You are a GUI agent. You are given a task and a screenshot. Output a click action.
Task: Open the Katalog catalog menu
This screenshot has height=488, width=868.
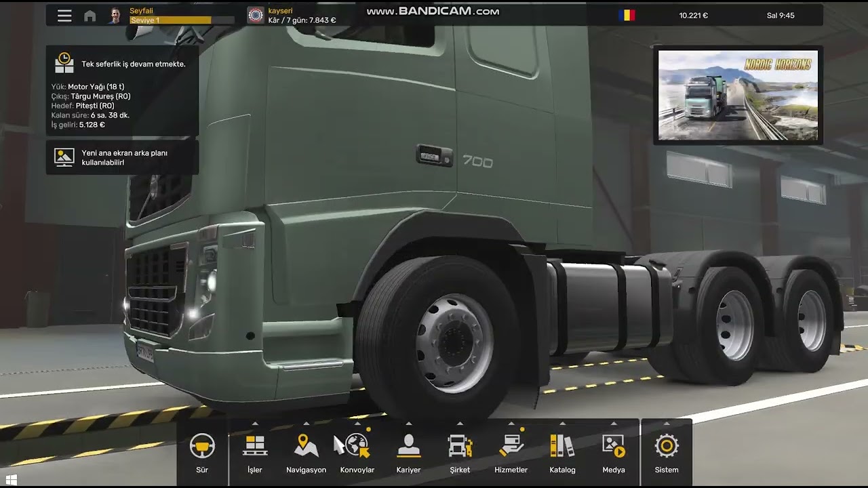coord(562,453)
